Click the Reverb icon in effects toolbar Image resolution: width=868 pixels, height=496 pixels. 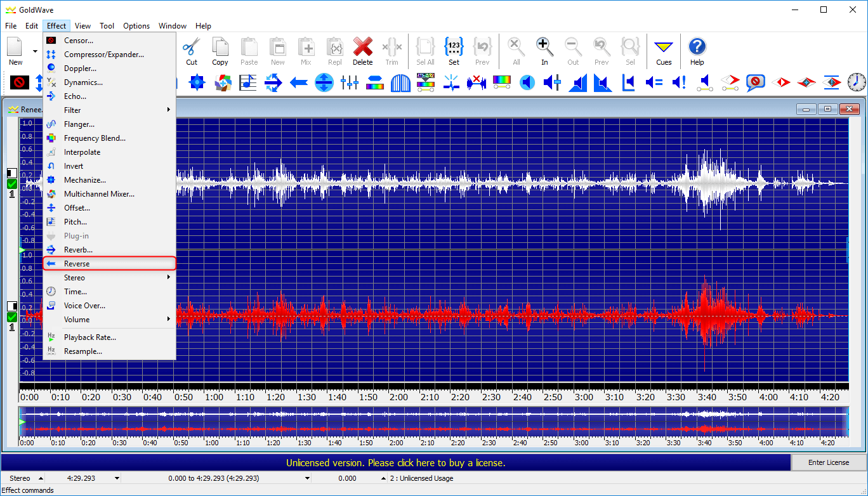coord(273,82)
